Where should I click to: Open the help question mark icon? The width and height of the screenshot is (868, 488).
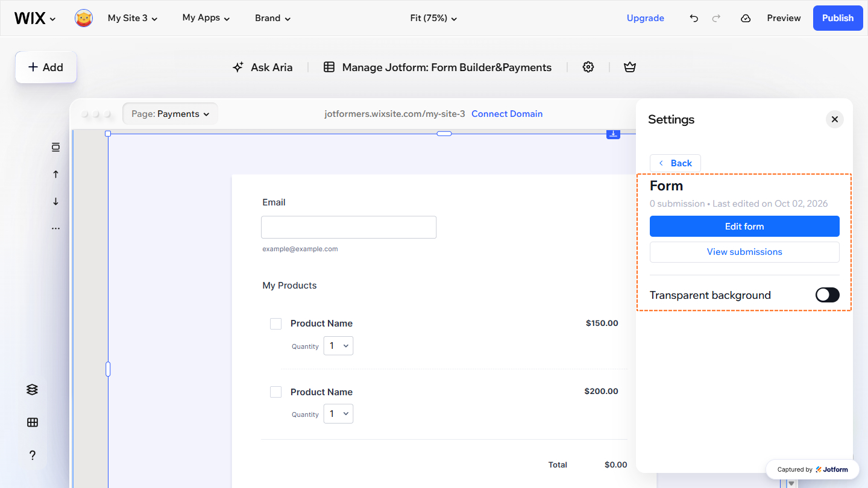33,455
